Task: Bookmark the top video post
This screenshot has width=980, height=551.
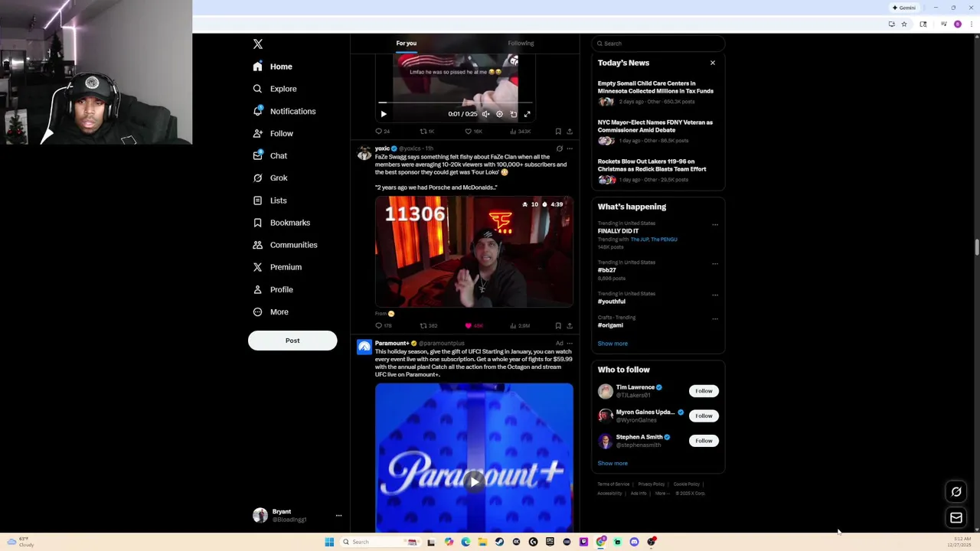Action: [x=558, y=132]
